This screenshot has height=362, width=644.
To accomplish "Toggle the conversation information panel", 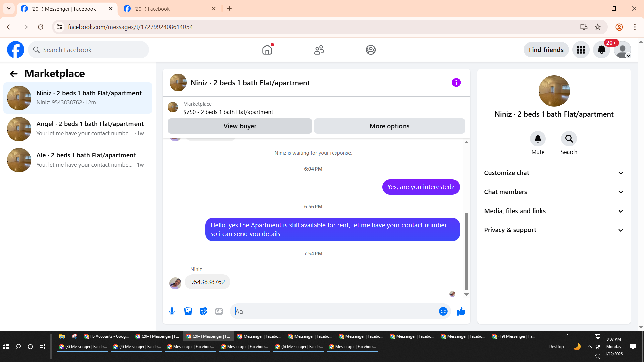I will 456,83.
